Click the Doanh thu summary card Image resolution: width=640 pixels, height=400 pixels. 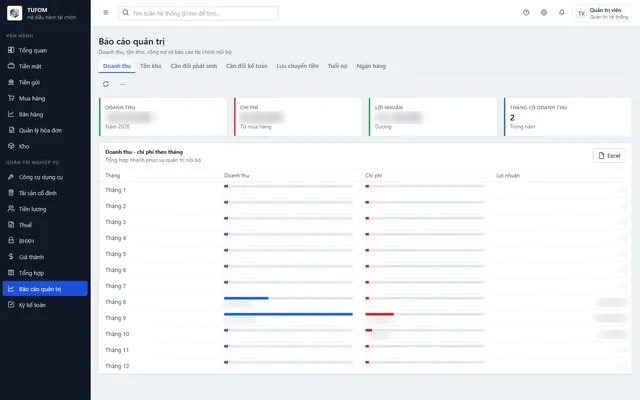click(163, 117)
